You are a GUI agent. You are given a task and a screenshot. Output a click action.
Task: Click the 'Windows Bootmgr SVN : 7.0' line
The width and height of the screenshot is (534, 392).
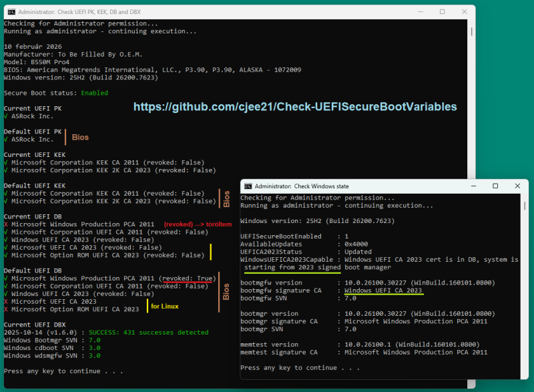point(52,340)
